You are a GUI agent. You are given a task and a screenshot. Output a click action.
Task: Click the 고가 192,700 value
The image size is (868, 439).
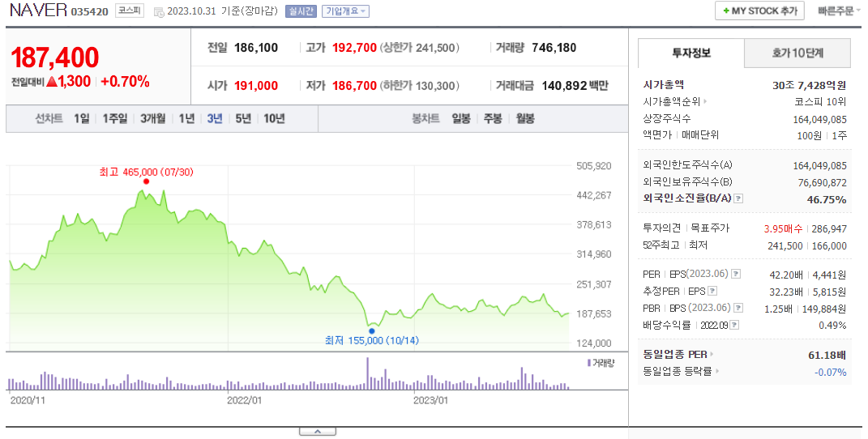tap(354, 48)
